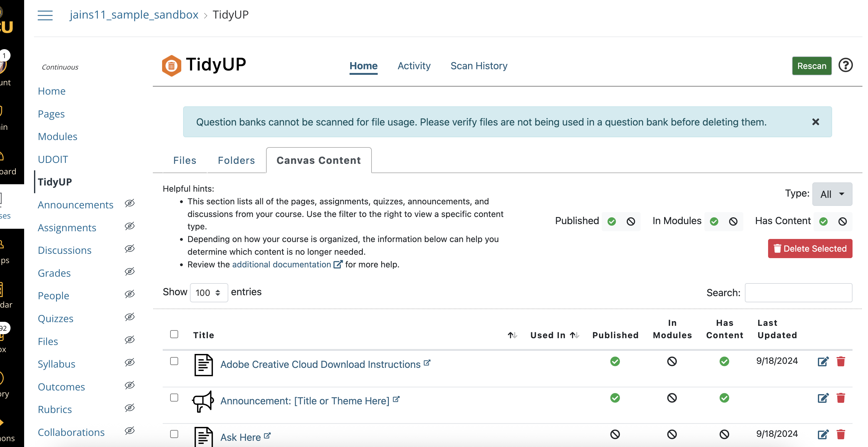Open Adobe Creative Cloud Download Instructions link
Screen dimensions: 868x447
pyautogui.click(x=320, y=364)
